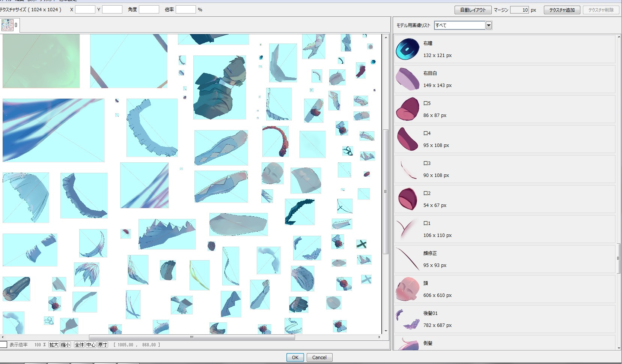622x364 pixels.
Task: Select the 口1 mouth image
Action: pyautogui.click(x=505, y=229)
